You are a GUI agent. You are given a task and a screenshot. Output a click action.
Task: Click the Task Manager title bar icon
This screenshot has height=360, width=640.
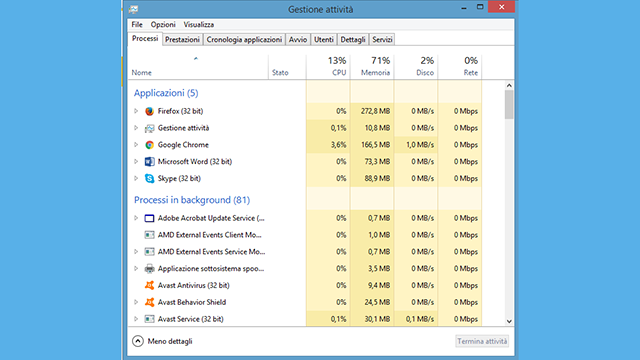pos(133,9)
